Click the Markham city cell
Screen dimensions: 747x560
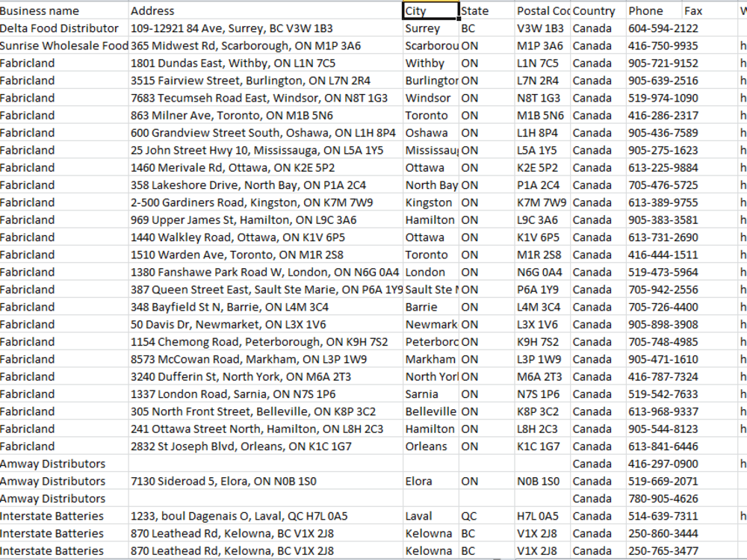tap(431, 359)
